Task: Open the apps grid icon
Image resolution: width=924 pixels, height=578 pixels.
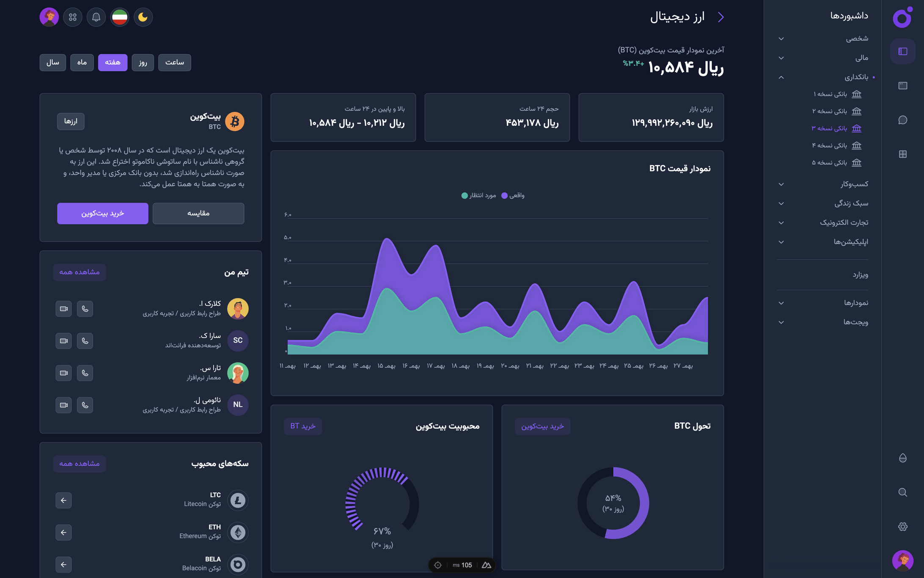Action: point(73,17)
